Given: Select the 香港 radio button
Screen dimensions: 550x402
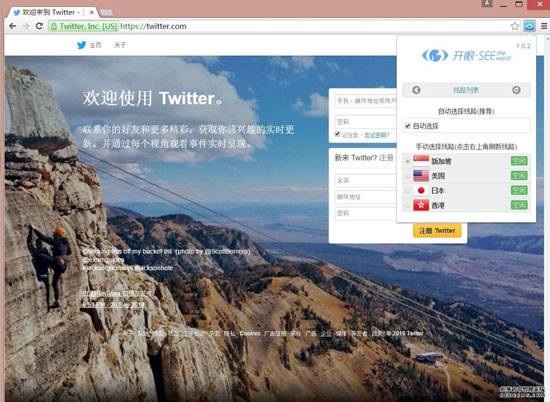Looking at the screenshot, I should tap(407, 206).
